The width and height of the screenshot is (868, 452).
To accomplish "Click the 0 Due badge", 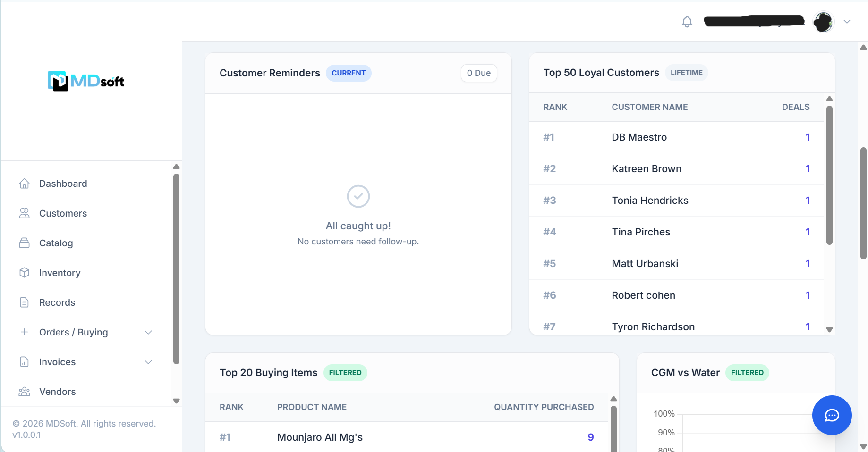I will tap(479, 73).
